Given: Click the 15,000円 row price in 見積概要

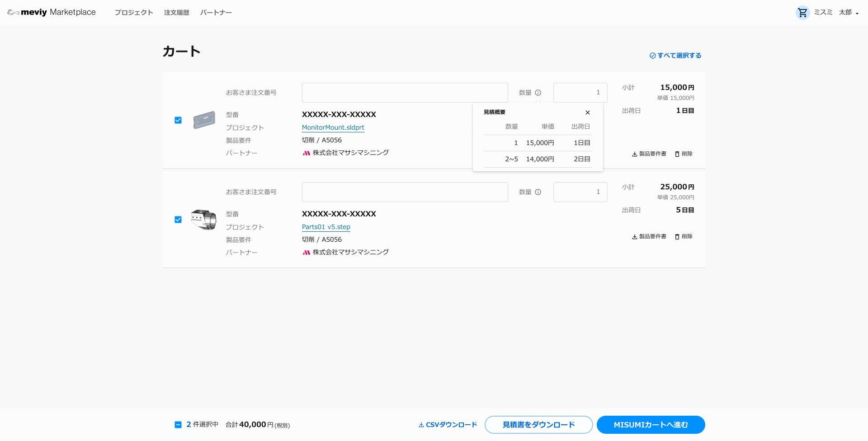Looking at the screenshot, I should coord(540,143).
